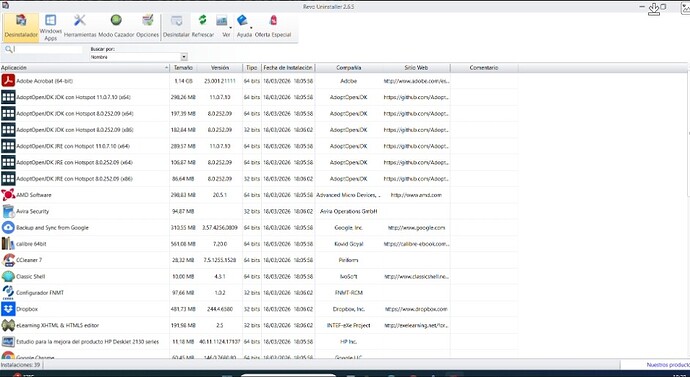Select the Adobe Acrobat icon
Screen dimensions: 690x377
click(x=8, y=81)
